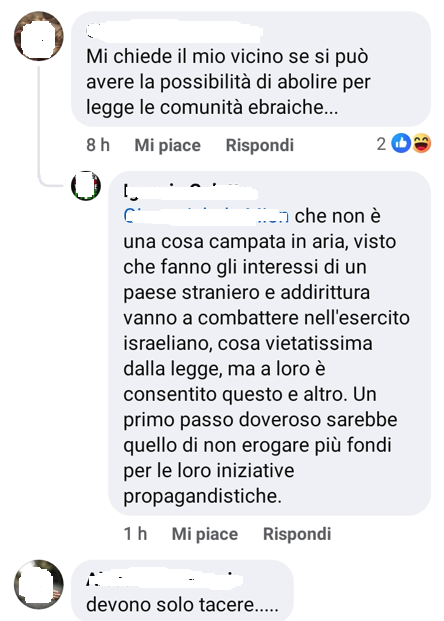444x621 pixels.
Task: Reply to the 'Mi chiede il mio vicino' comment
Action: point(260,145)
